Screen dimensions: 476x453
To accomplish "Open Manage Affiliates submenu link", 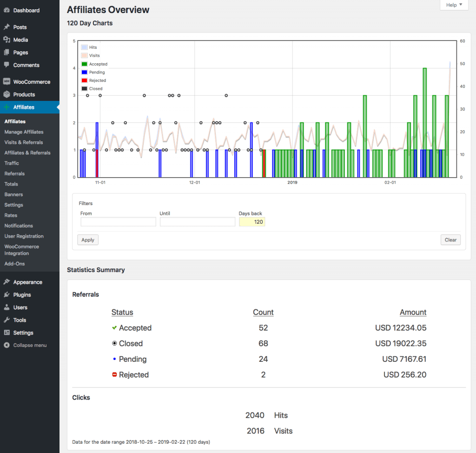I will [24, 132].
